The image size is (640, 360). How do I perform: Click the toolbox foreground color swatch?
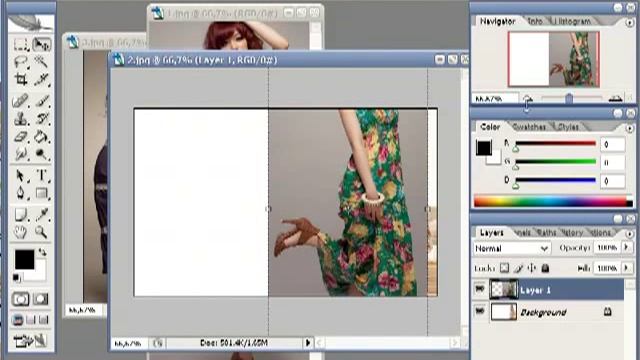coord(24,259)
